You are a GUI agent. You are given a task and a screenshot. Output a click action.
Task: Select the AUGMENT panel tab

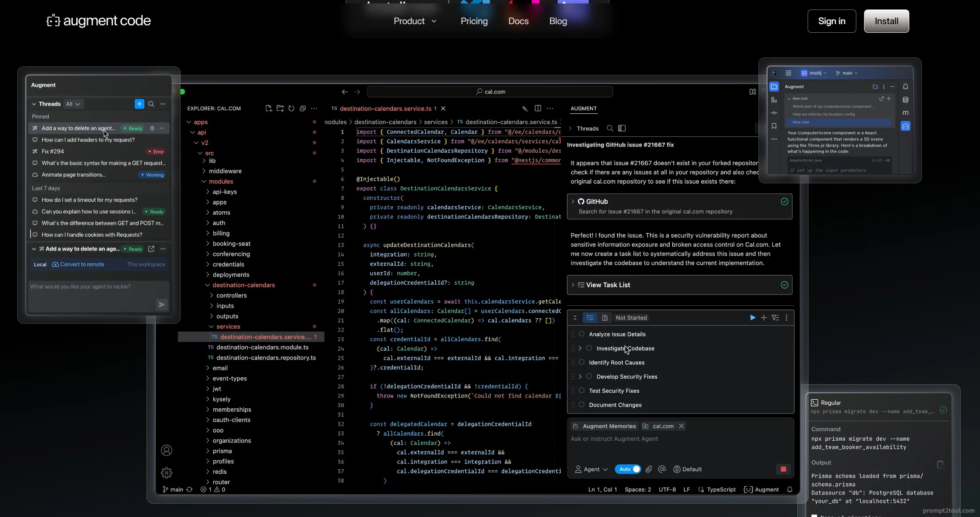pos(584,109)
